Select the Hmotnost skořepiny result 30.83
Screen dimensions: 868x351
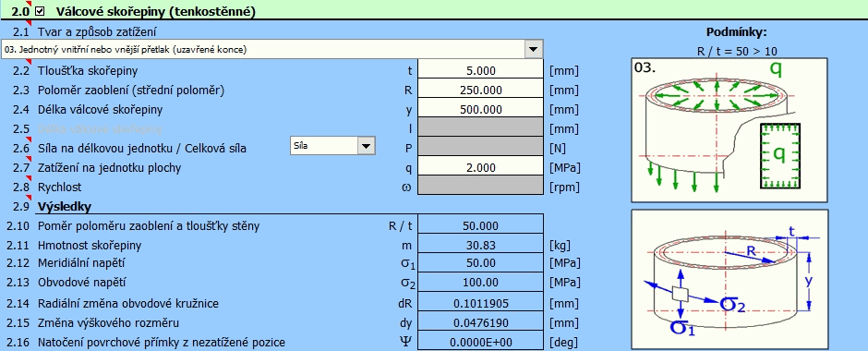[480, 245]
